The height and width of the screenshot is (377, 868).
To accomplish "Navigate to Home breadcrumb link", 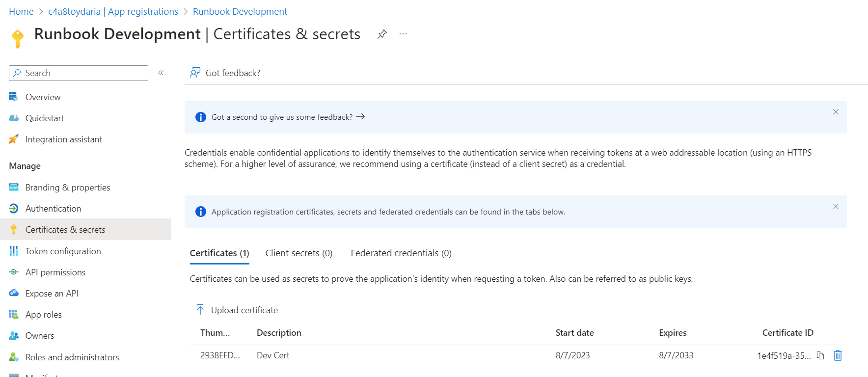I will [21, 12].
